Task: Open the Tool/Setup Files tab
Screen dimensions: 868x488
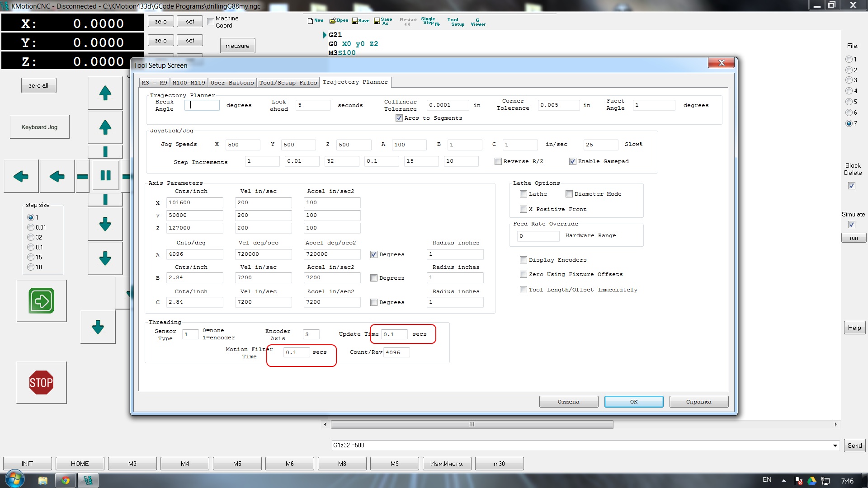Action: pyautogui.click(x=288, y=83)
